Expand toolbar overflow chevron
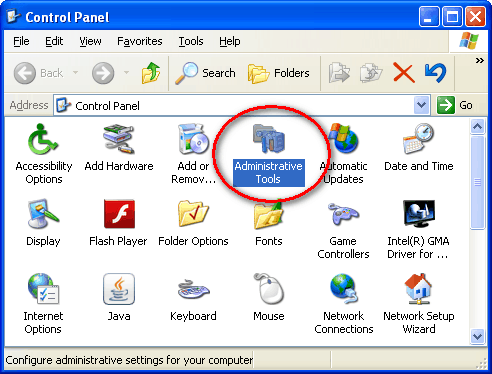Screen dimensions: 492x374 [480, 61]
